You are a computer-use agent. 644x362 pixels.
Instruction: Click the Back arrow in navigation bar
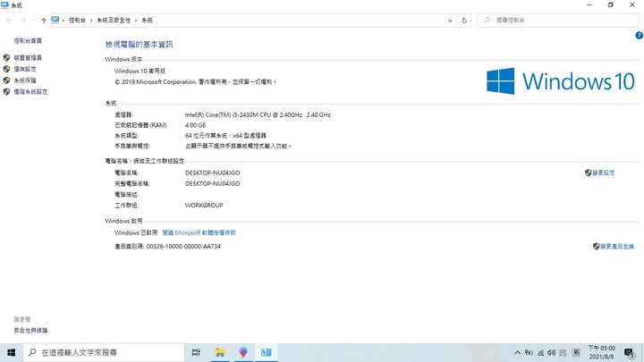pos(9,20)
